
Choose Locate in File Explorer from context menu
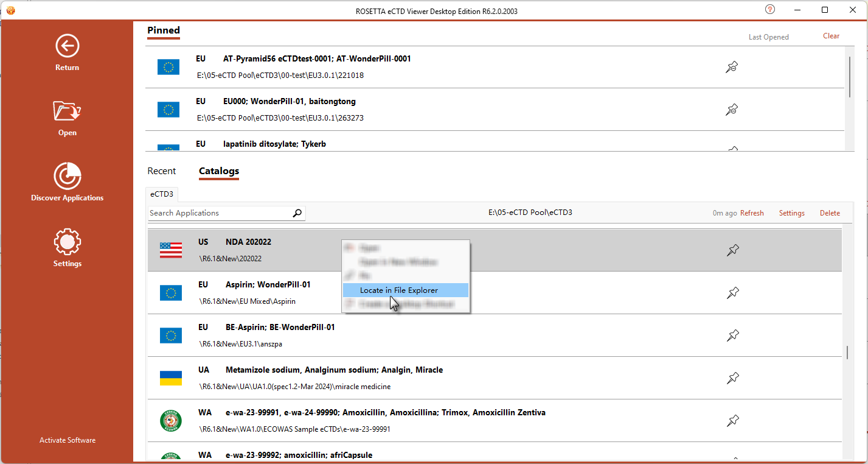405,290
